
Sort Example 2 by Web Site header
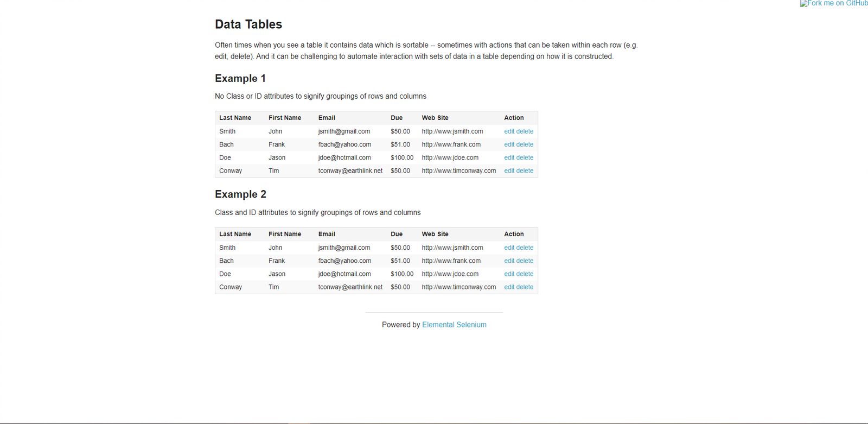click(435, 234)
